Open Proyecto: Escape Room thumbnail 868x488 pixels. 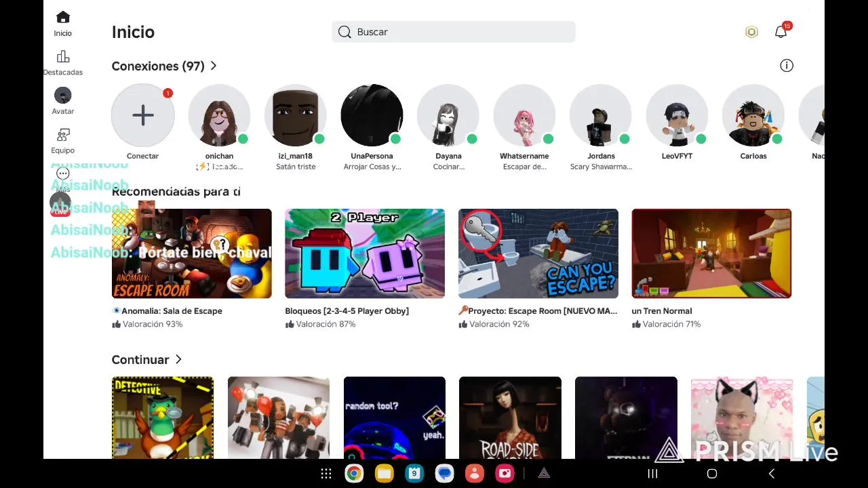click(x=538, y=253)
